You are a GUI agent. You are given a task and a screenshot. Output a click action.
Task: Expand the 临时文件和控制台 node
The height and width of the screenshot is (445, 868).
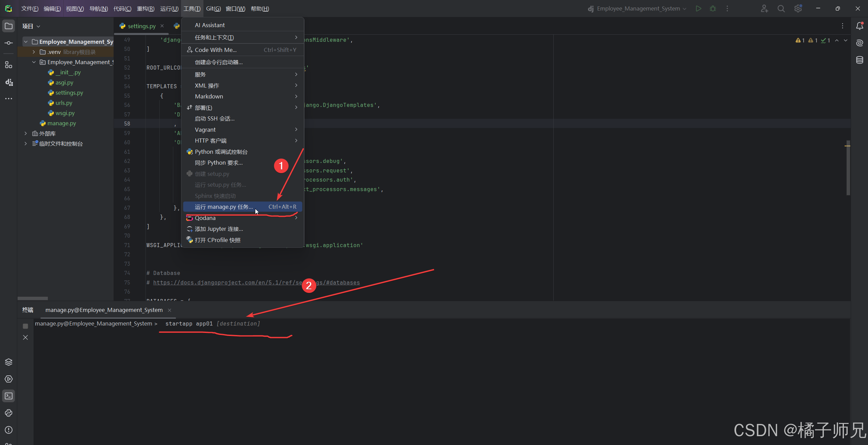26,144
